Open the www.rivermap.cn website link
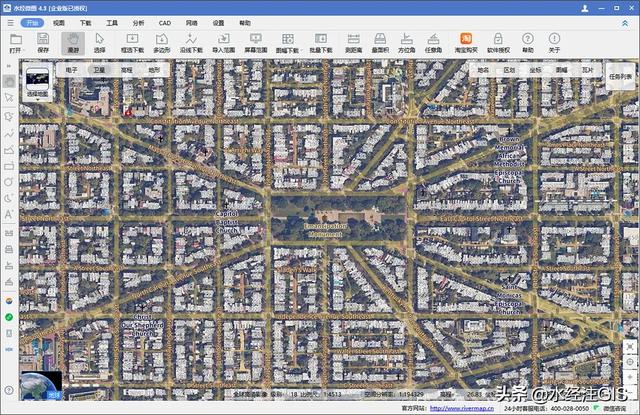Image resolution: width=640 pixels, height=415 pixels. (461, 408)
